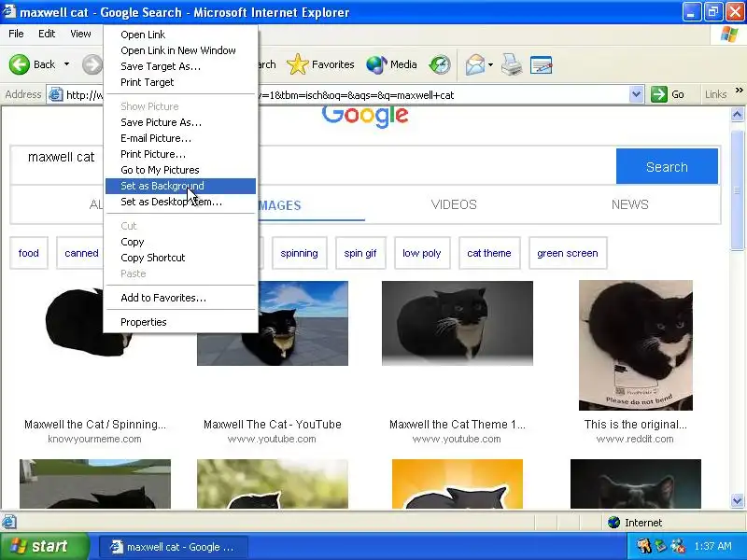Click the knowyourmeme.com source text
Viewport: 747px width, 560px height.
pos(94,439)
